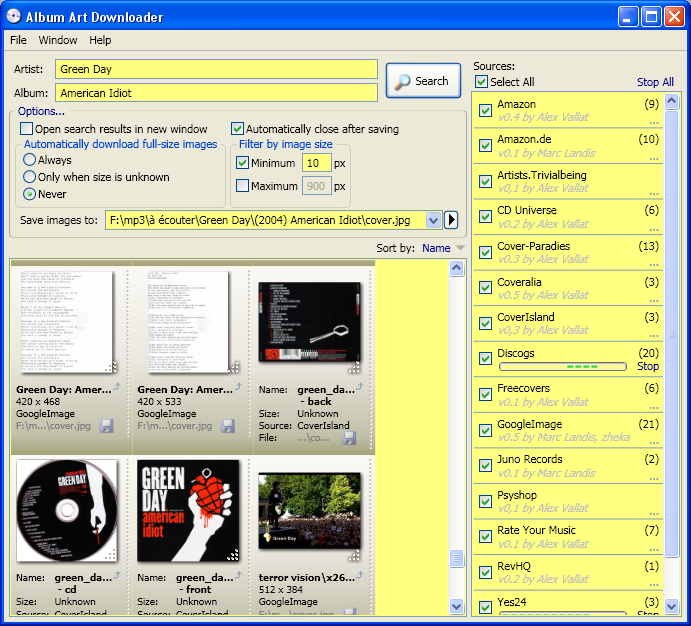Select the Psyshop source entry
The width and height of the screenshot is (691, 626).
click(x=568, y=501)
